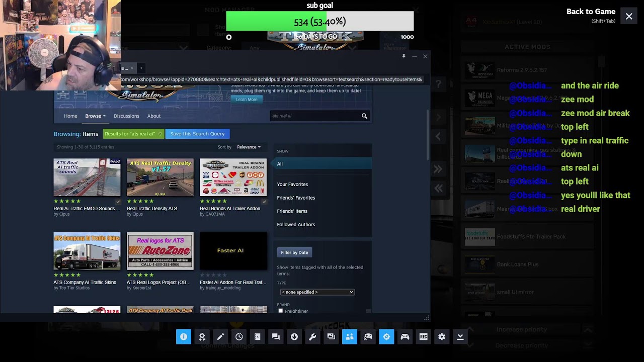The width and height of the screenshot is (644, 362).
Task: Open a new browser tab with plus
Action: pos(141,68)
